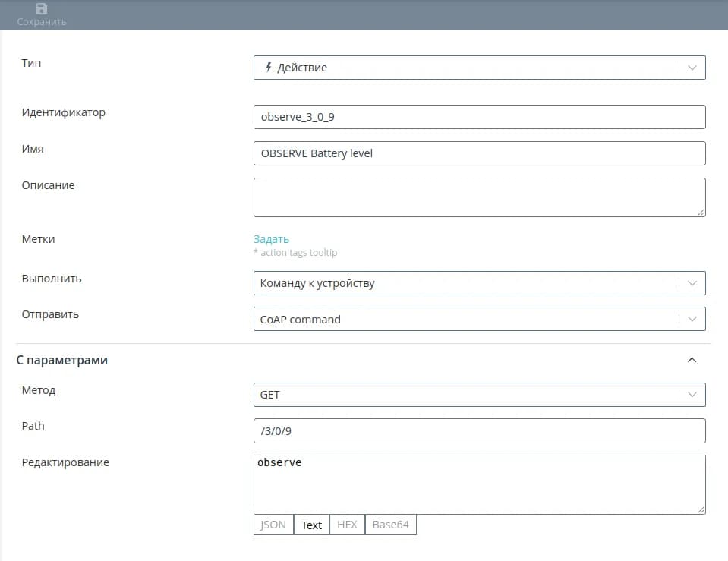728x561 pixels.
Task: Click the Задать link for Метки
Action: (271, 239)
